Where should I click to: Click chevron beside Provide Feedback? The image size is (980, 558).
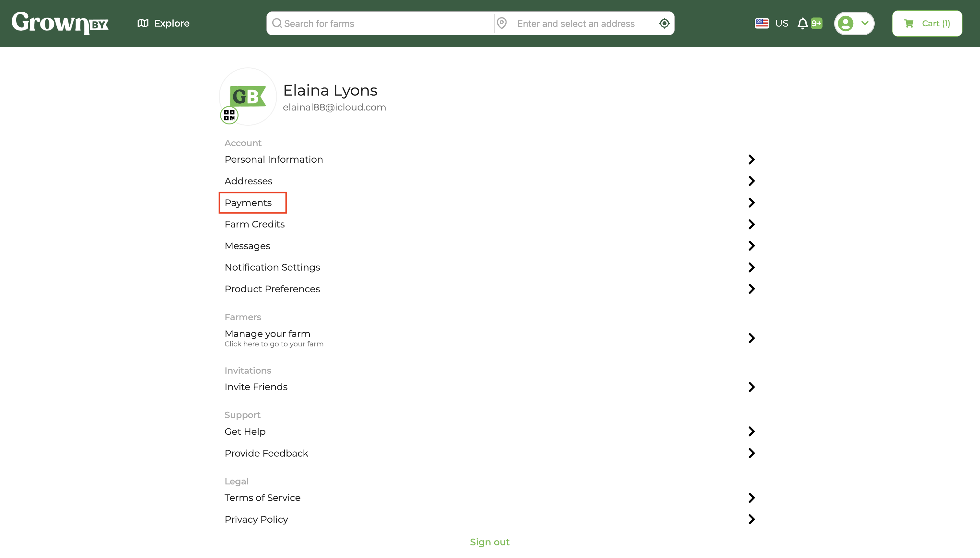pos(751,453)
